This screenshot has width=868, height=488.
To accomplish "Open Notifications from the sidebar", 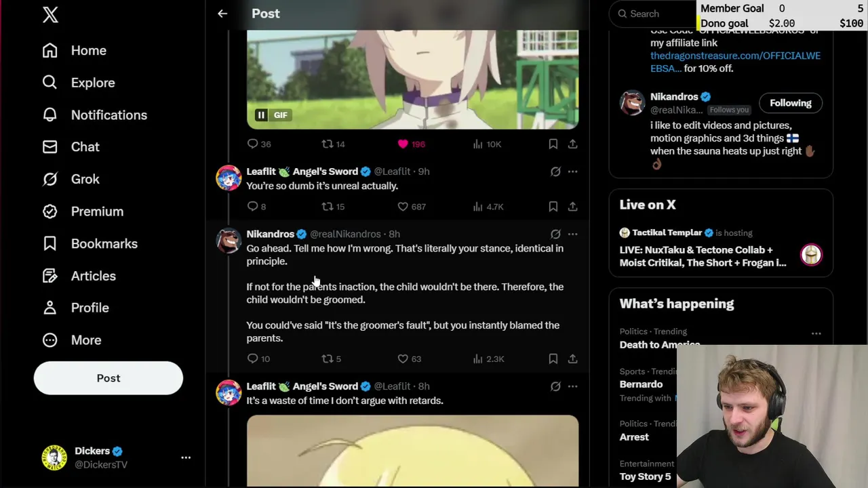I will click(x=108, y=115).
